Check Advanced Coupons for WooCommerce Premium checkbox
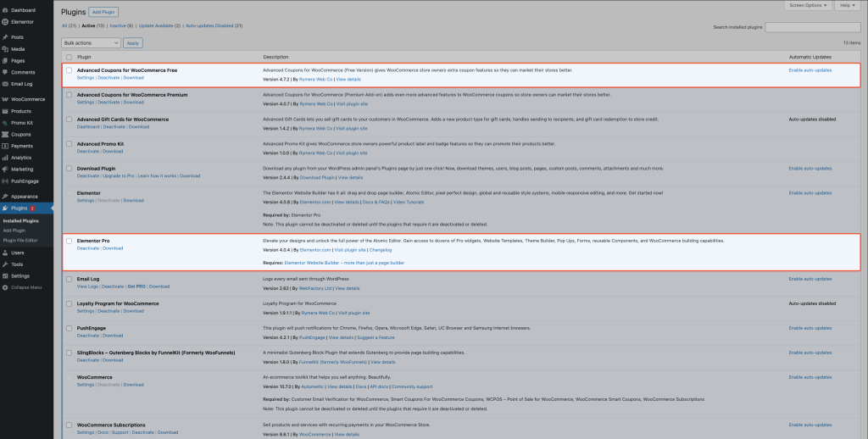The image size is (868, 439). 70,95
